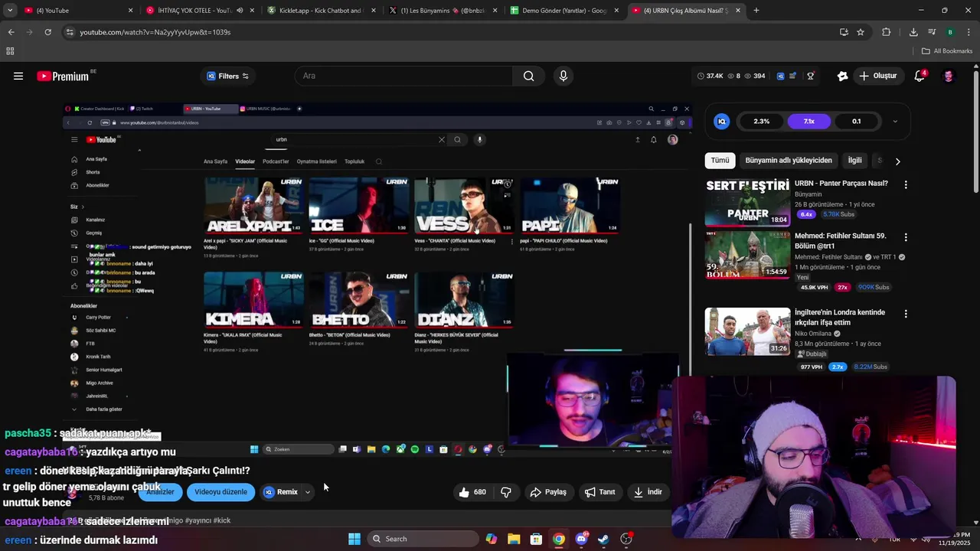Click the VidIQ logo in the header stats bar
This screenshot has height=551, width=980.
[780, 76]
